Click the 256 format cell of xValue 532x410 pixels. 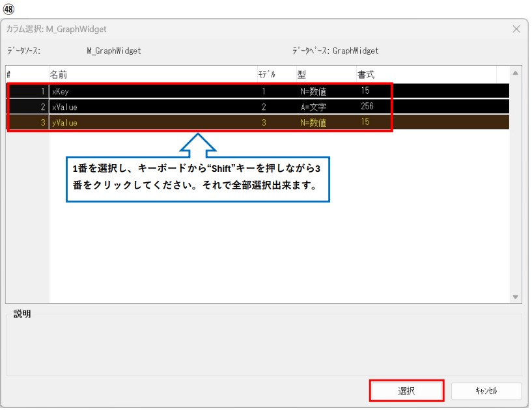pyautogui.click(x=367, y=107)
